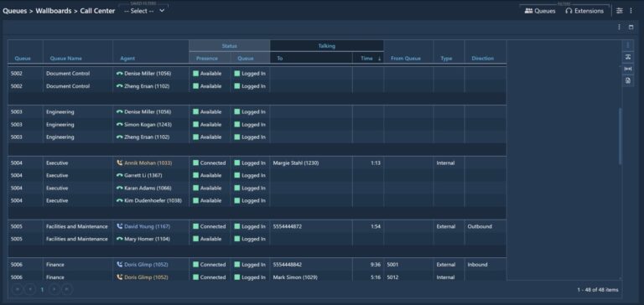Click the phone icon beside Simon Kogan
The width and height of the screenshot is (644, 305).
click(120, 125)
